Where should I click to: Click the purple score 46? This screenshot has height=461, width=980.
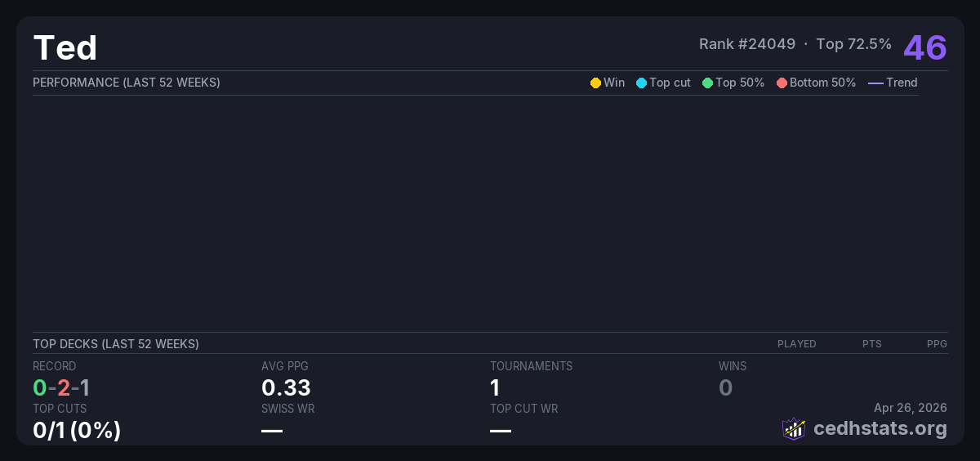pos(924,47)
